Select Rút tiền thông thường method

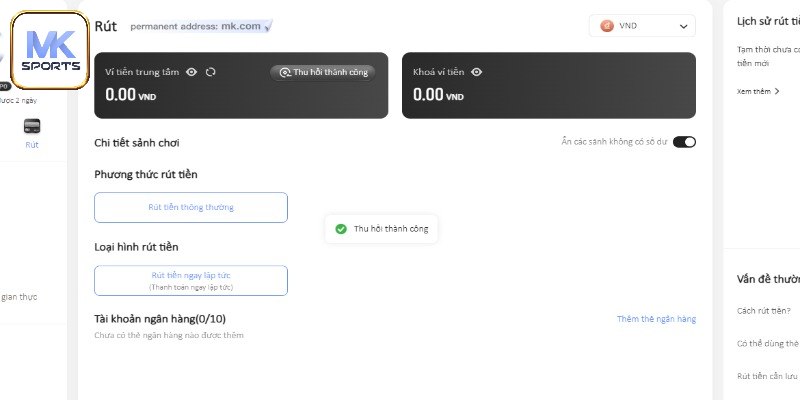coord(191,207)
